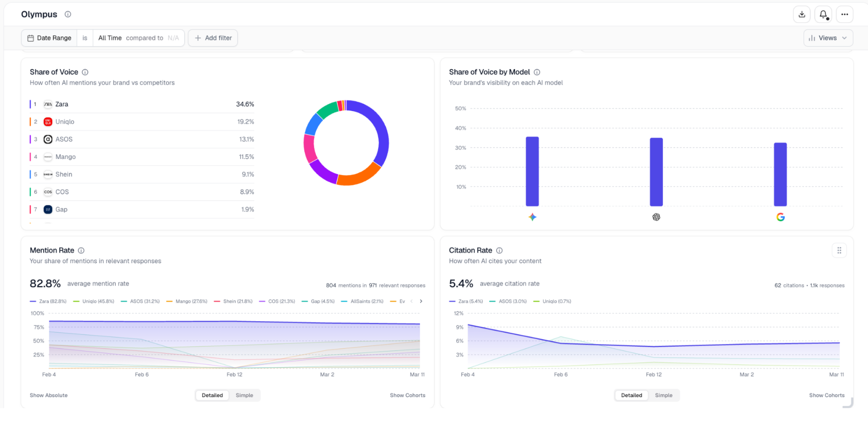Click the info icon next to Citation Rate
Viewport: 868px width, 437px height.
499,250
